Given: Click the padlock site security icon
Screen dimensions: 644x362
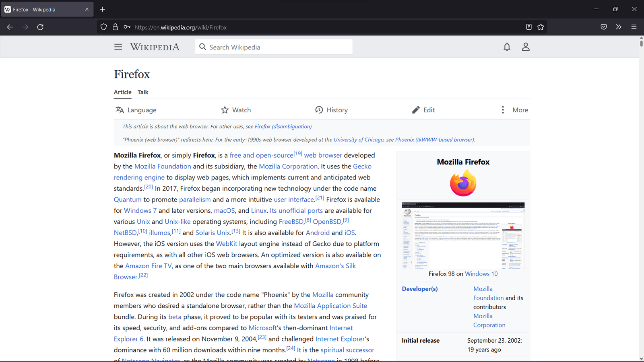Looking at the screenshot, I should click(x=116, y=27).
